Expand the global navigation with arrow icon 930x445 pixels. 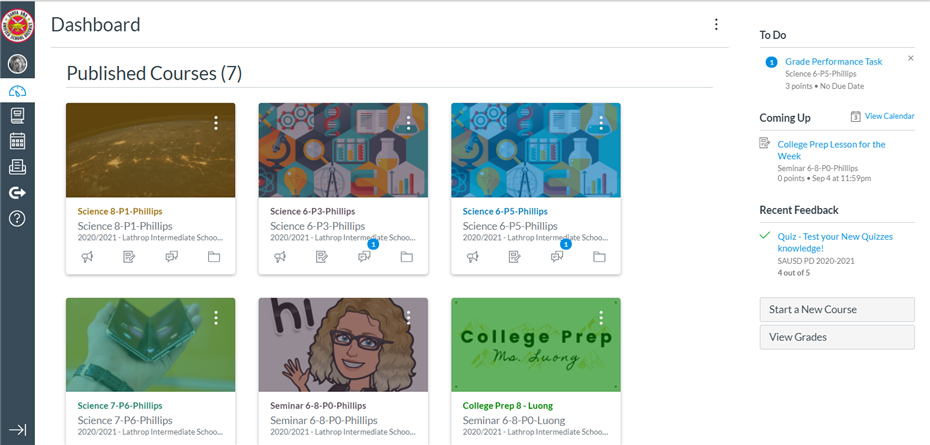[17, 430]
